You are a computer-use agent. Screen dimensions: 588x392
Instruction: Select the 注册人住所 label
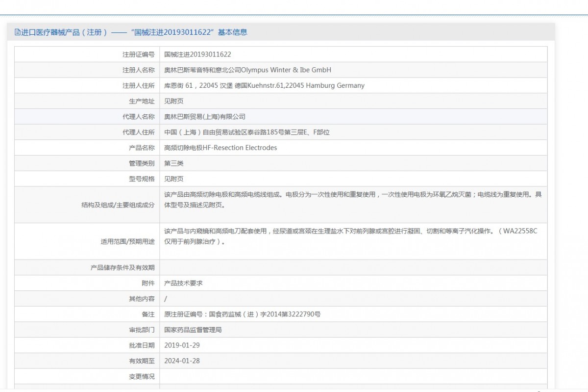tap(139, 85)
